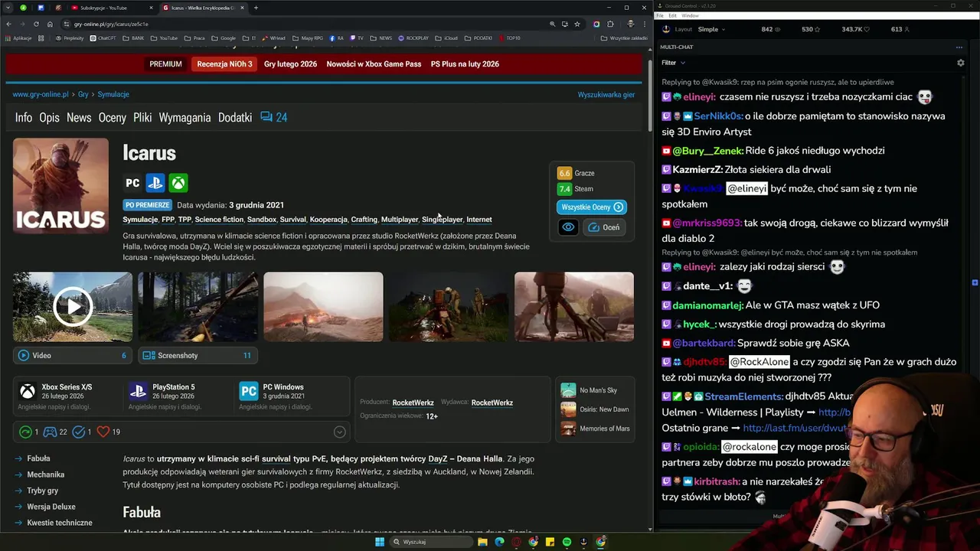Click the Symulacje breadcrumb link
This screenshot has height=551, width=980.
pyautogui.click(x=113, y=95)
